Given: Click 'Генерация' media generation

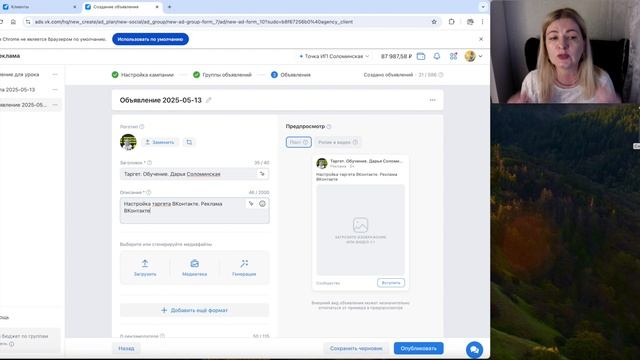Looking at the screenshot, I should (244, 268).
